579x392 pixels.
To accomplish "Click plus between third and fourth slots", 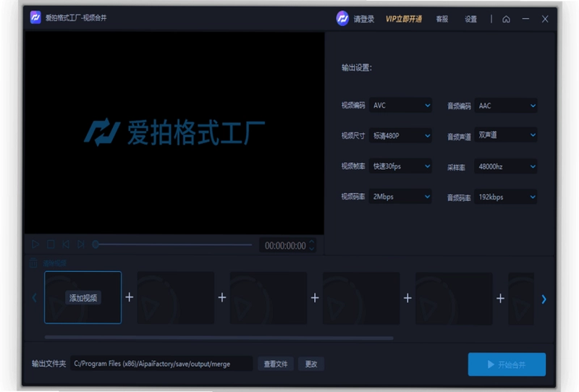I will (315, 297).
